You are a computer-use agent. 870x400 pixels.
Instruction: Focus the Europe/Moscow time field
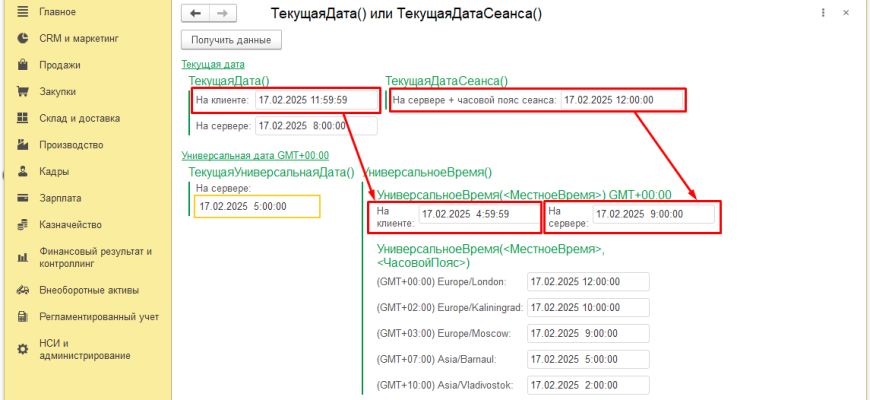[588, 333]
